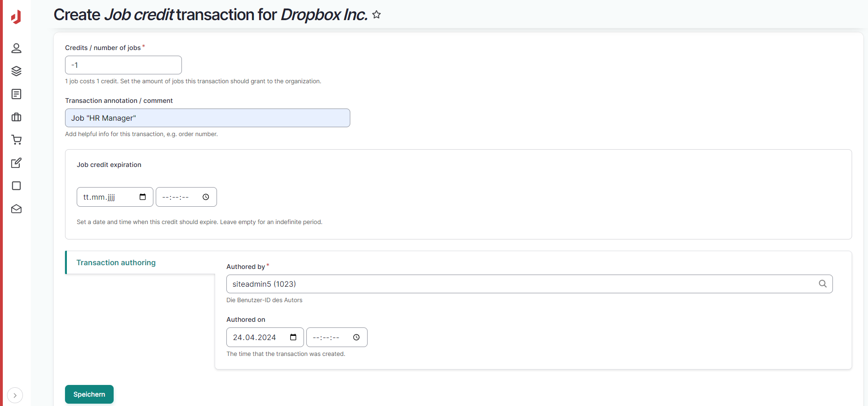This screenshot has width=868, height=406.
Task: Open the edit pencil sidebar icon
Action: coord(16,163)
